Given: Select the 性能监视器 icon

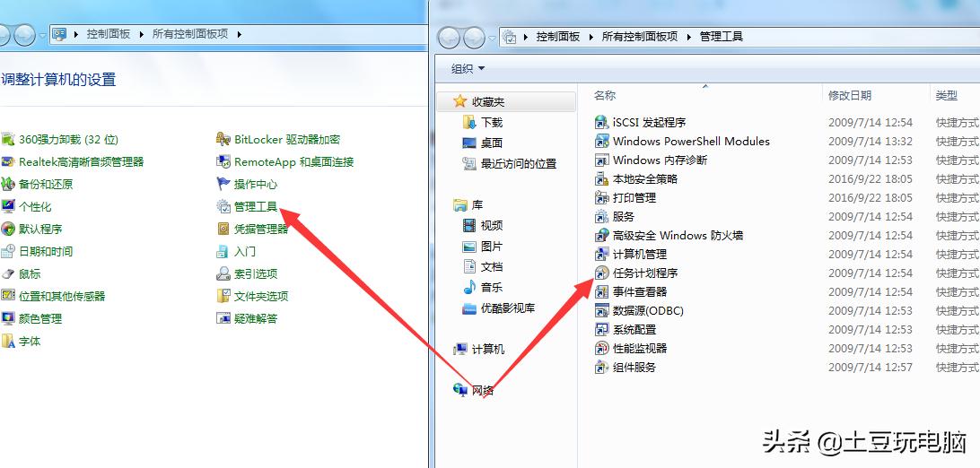Looking at the screenshot, I should [601, 348].
